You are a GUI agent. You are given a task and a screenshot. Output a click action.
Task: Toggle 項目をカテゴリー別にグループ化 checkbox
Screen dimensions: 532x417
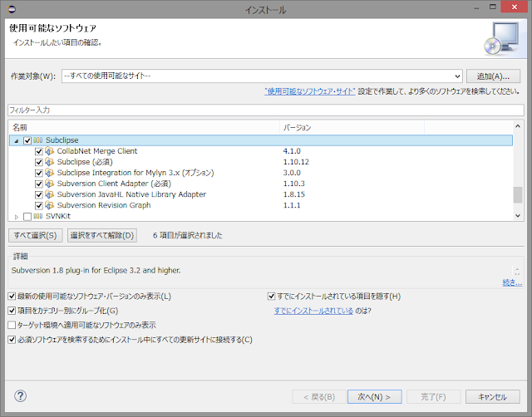[x=12, y=311]
